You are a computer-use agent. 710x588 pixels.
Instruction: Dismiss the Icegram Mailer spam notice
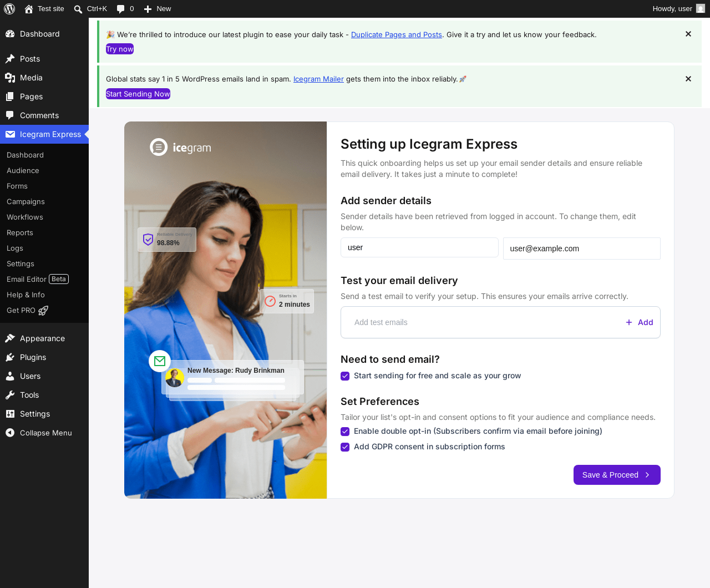point(688,79)
